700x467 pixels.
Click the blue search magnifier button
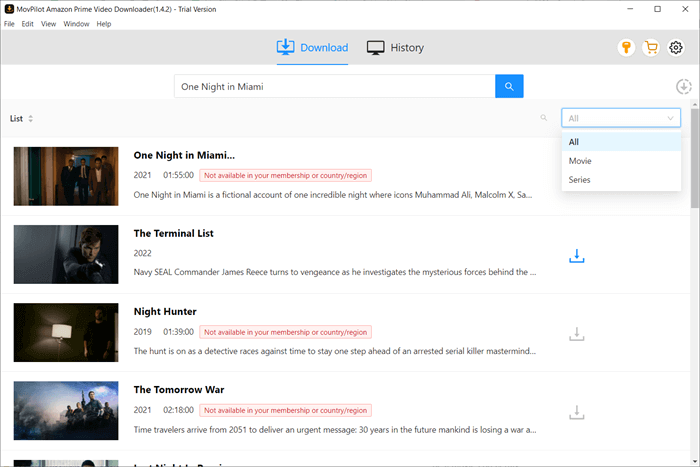(509, 86)
